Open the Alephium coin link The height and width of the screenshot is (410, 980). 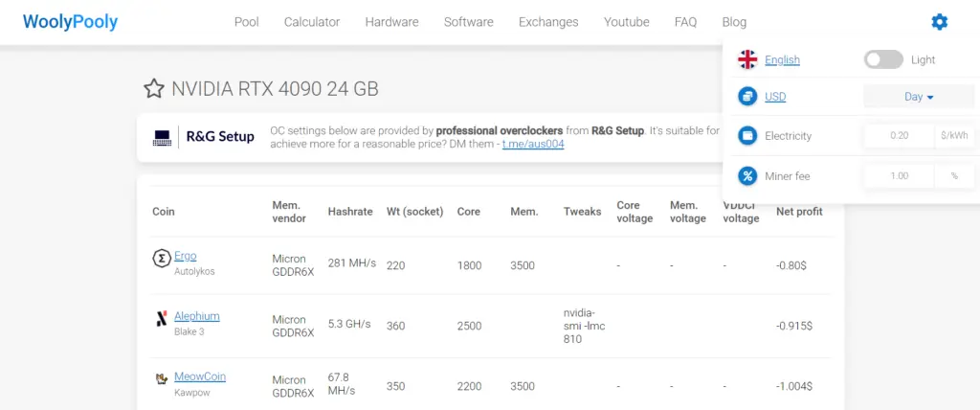(197, 316)
